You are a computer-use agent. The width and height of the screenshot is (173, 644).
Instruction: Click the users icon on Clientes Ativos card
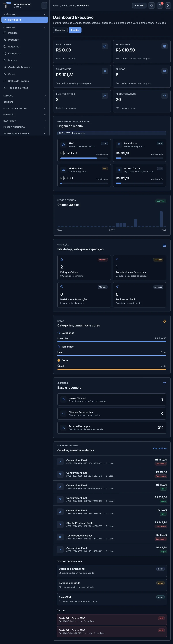point(105,96)
